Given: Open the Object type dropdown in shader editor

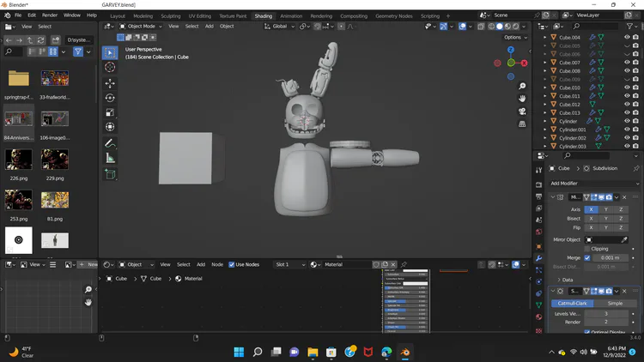Looking at the screenshot, I should pos(137,265).
